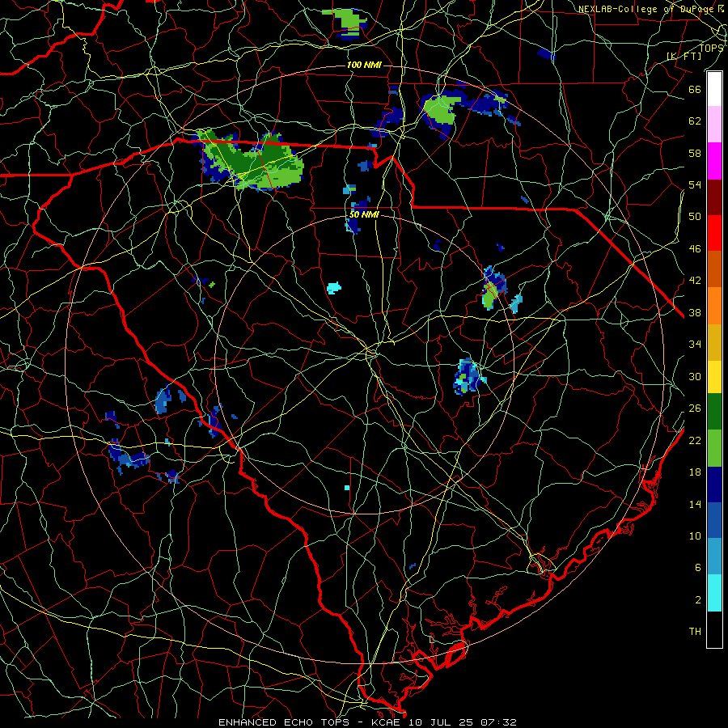Click the '66' legend value
The width and height of the screenshot is (728, 728).
(x=695, y=89)
